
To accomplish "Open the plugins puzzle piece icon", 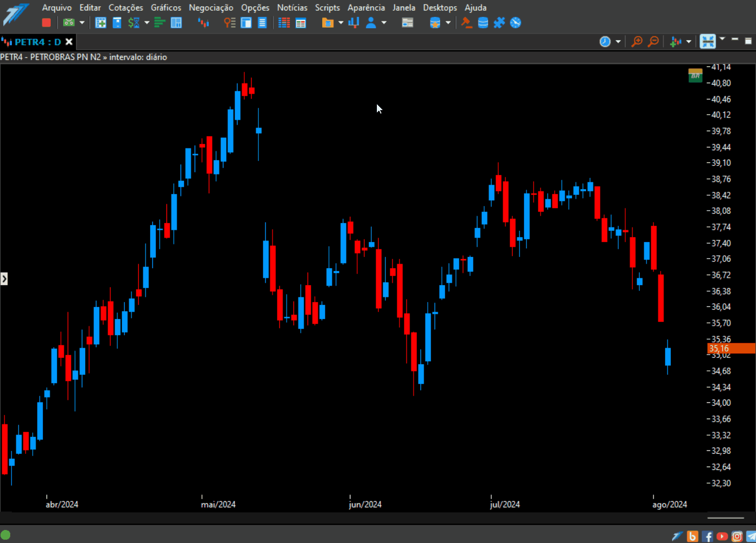I will click(x=499, y=23).
